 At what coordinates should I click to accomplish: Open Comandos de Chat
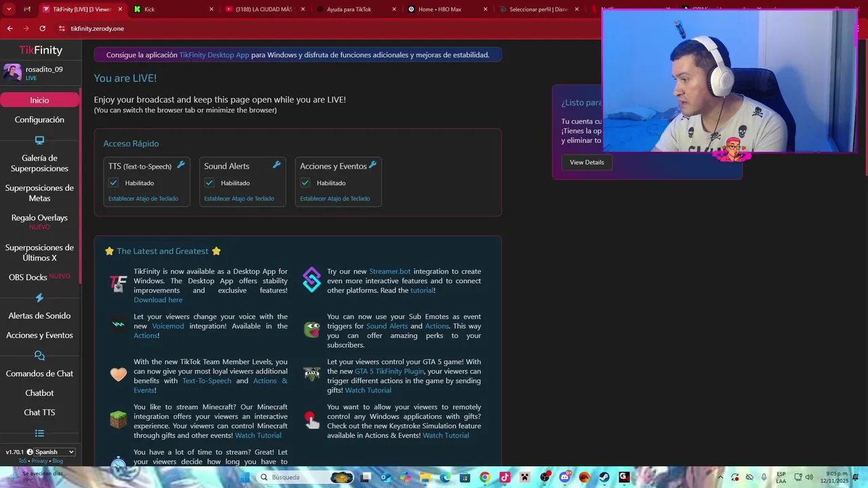39,373
